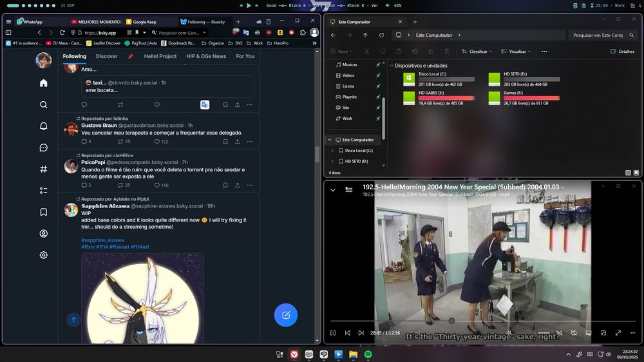The image size is (644, 362).
Task: Bookmark Gustavo Braun's post
Action: (x=225, y=141)
